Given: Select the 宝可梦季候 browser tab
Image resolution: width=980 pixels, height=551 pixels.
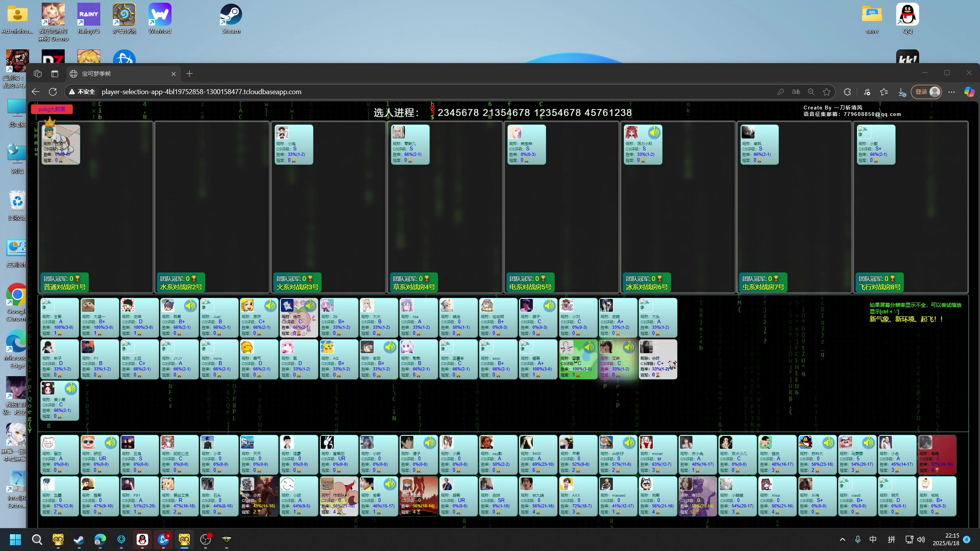Looking at the screenshot, I should (x=122, y=73).
